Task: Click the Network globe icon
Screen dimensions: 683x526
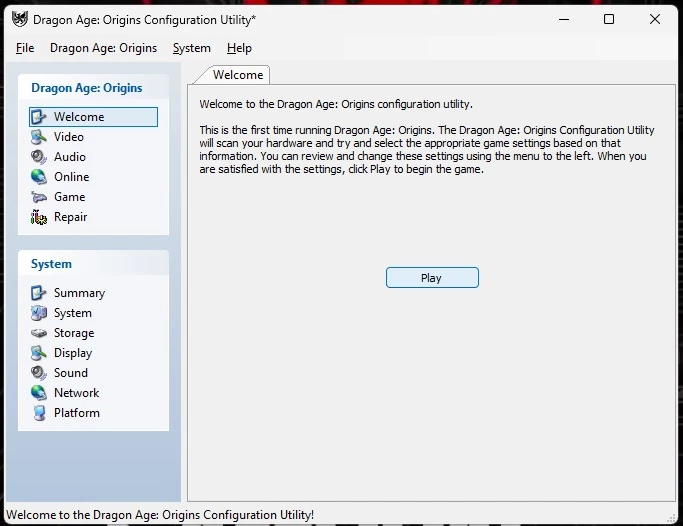Action: click(x=38, y=393)
